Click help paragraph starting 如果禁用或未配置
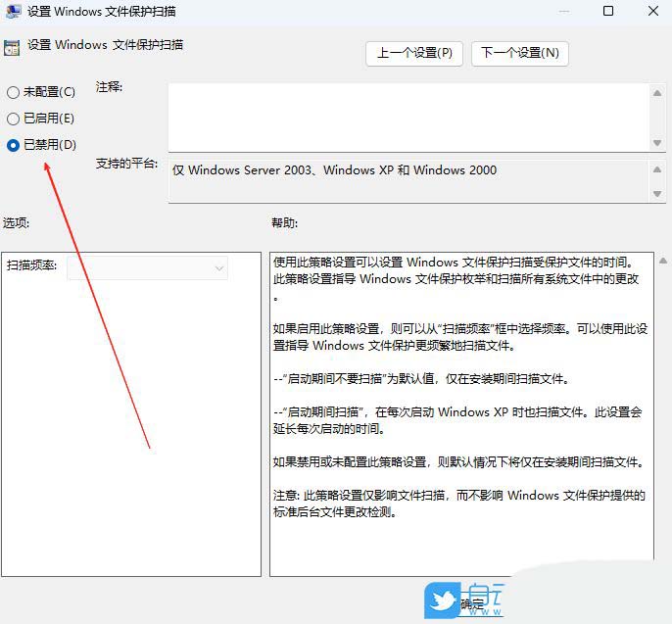 [x=459, y=462]
